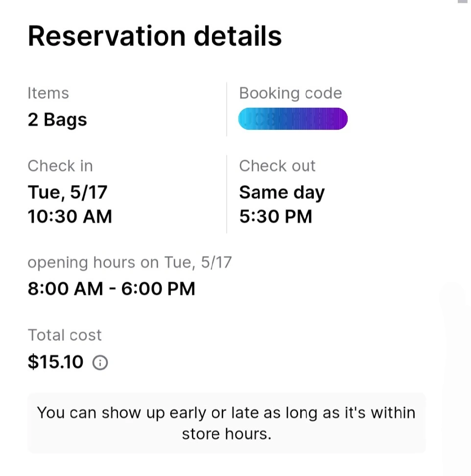Tap the blurred booking code pill
The width and height of the screenshot is (471, 476).
pyautogui.click(x=293, y=119)
